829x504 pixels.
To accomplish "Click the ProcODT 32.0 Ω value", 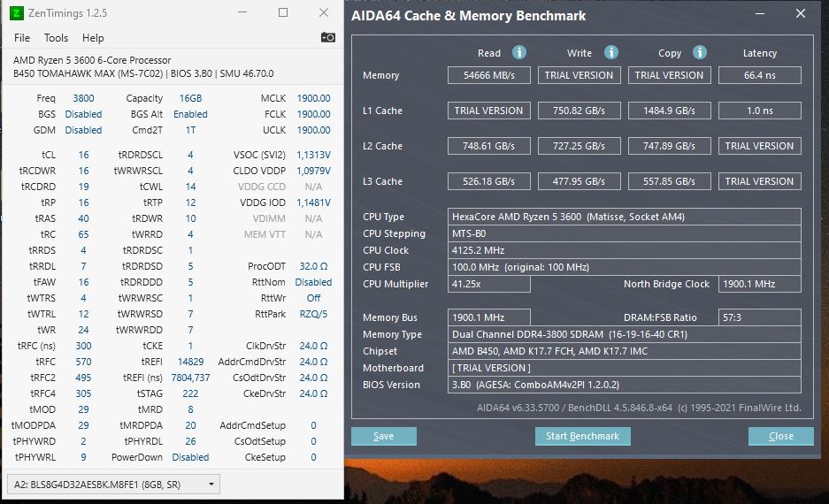I will (x=313, y=266).
